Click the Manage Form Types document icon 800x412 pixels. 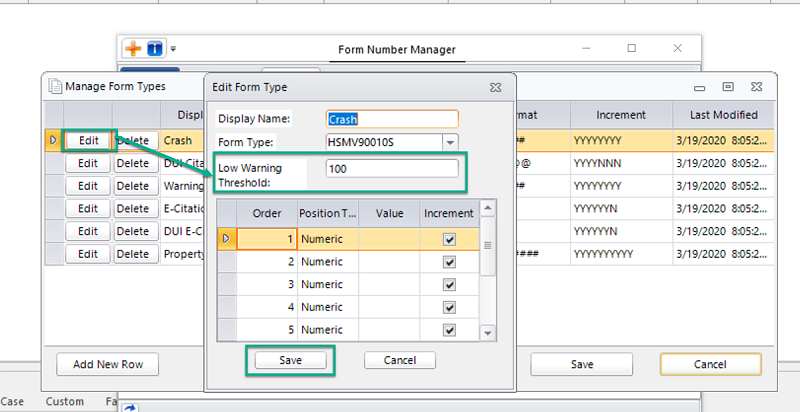point(54,87)
